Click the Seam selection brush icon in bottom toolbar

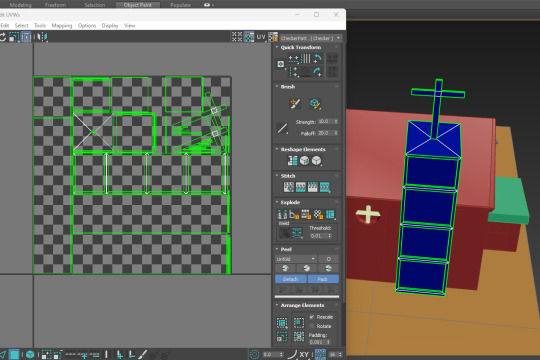[143, 354]
